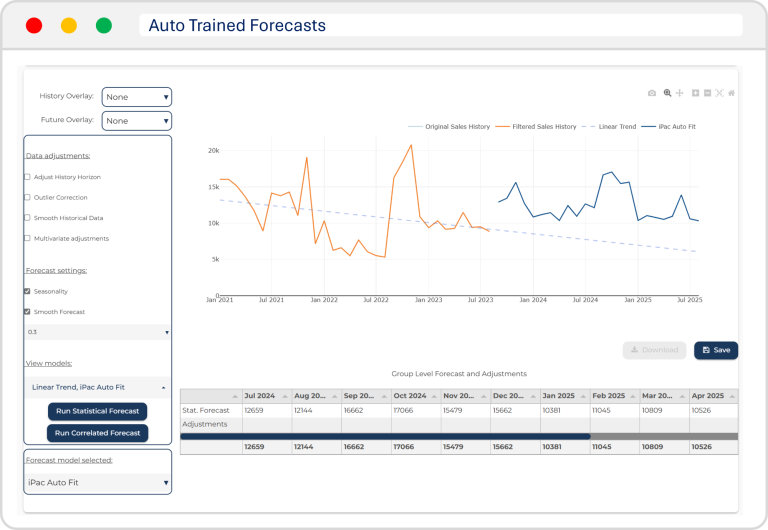Activate the pan tool in chart toolbar

[x=680, y=93]
